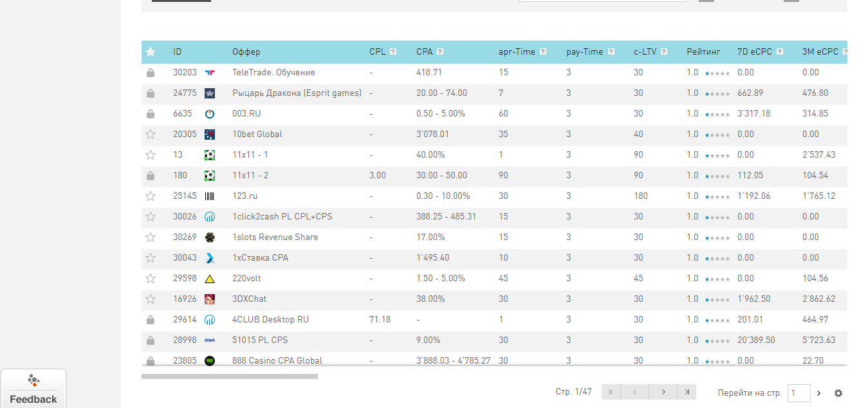Click the 10bet Global logo icon
Screen dimensions: 868x408
[x=210, y=134]
